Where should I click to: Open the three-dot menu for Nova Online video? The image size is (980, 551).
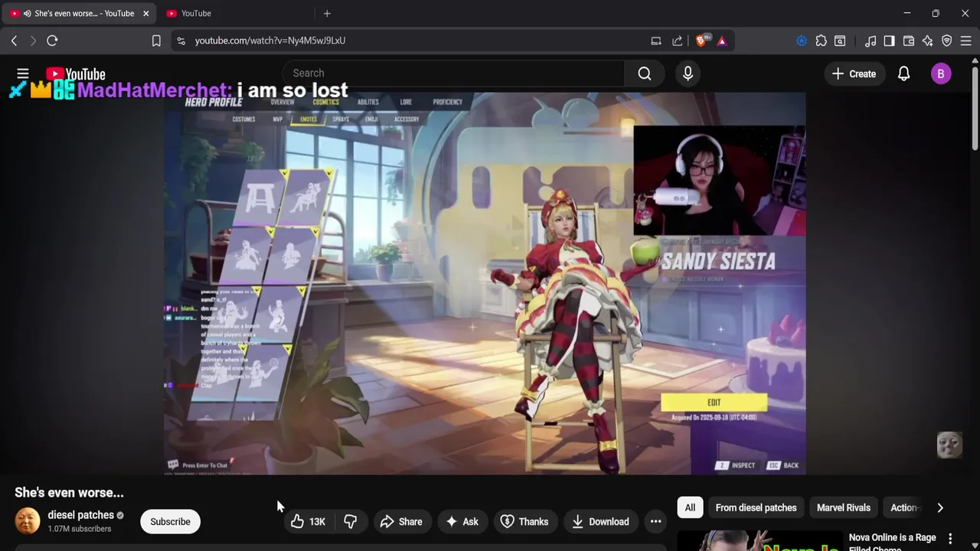coord(950,539)
